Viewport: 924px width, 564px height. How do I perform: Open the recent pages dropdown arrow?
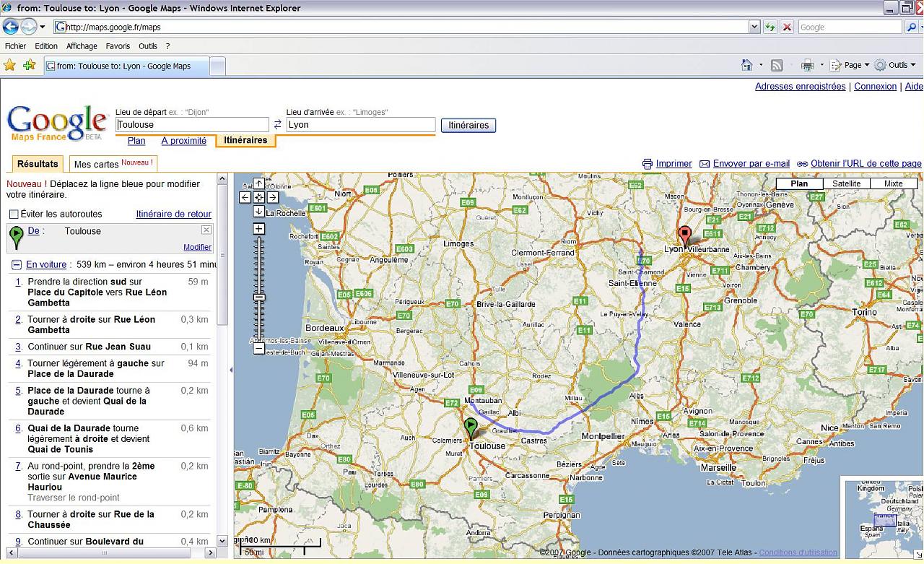click(43, 27)
